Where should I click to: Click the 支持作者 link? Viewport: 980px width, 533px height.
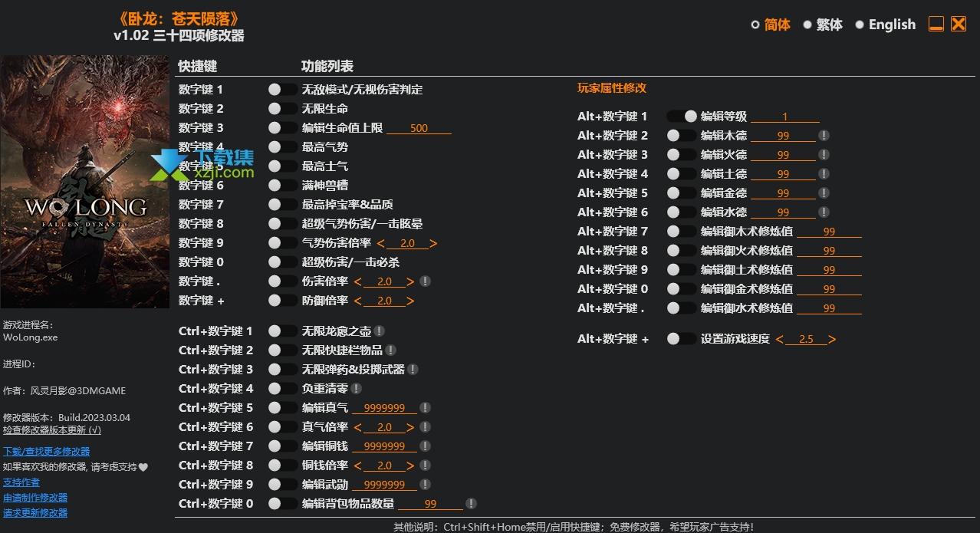click(x=21, y=482)
